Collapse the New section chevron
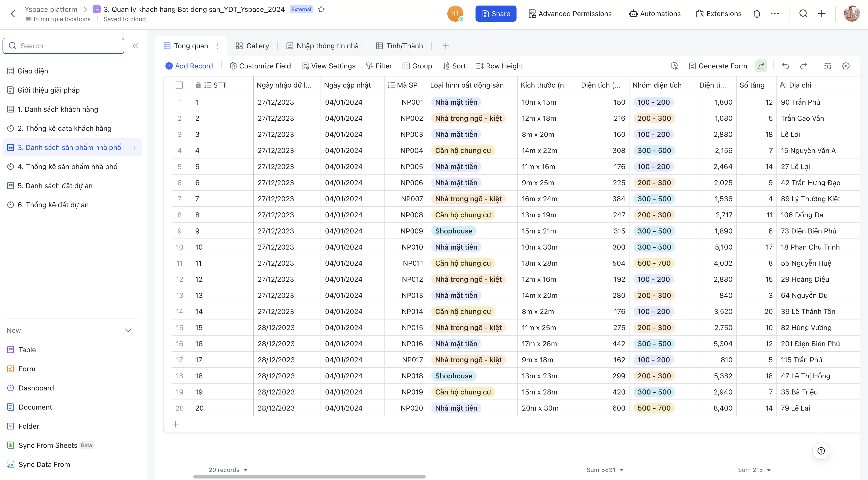Viewport: 868px width, 480px height. 128,331
